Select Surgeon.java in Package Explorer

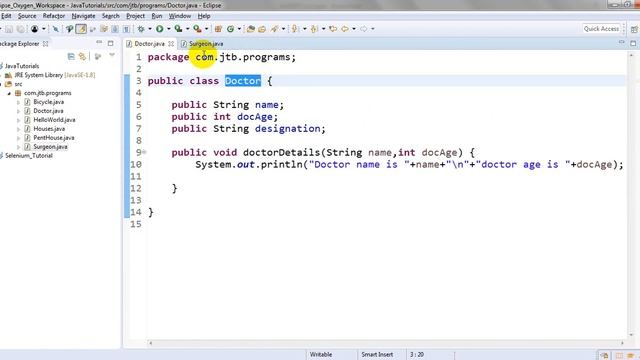[50, 147]
